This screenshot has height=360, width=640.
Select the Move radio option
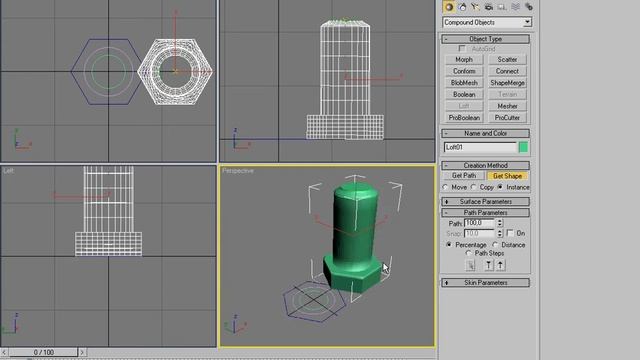coord(445,187)
